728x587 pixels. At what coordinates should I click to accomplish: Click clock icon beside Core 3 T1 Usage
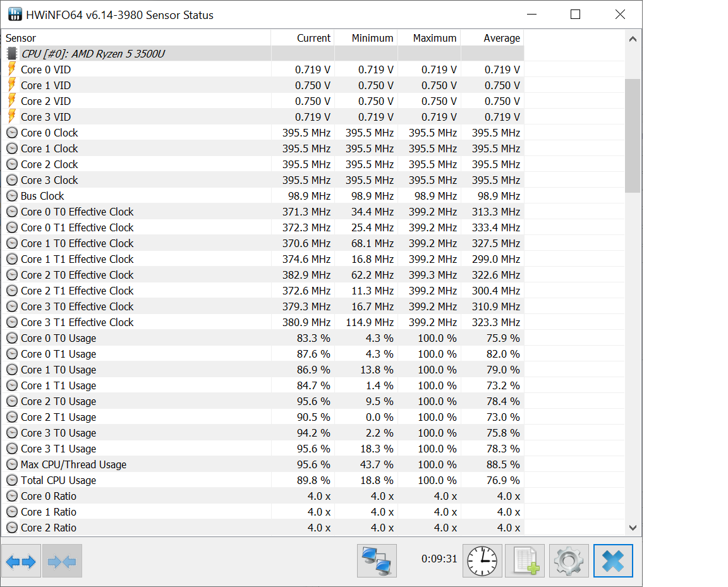pos(12,449)
